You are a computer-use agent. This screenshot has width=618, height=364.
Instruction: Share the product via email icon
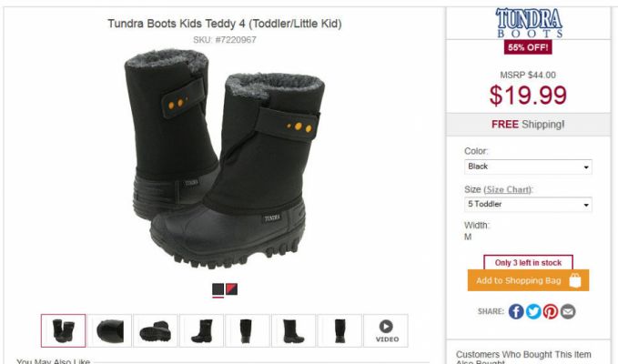(568, 311)
